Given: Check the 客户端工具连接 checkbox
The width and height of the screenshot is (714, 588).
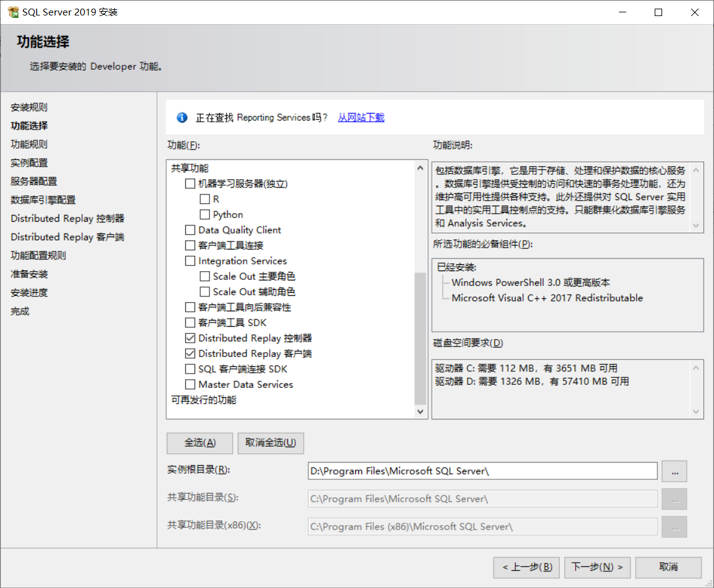Looking at the screenshot, I should click(190, 245).
